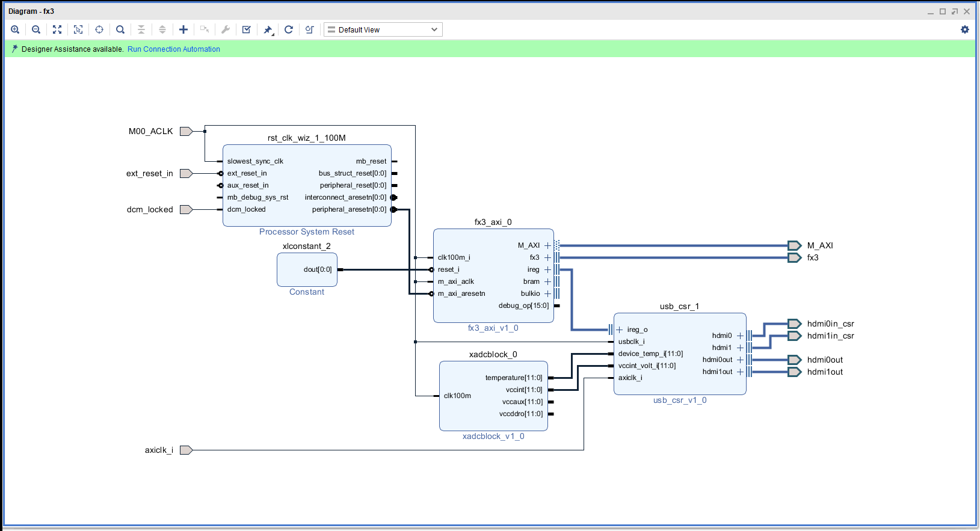
Task: Expand the ireg_o interface on usb_csr_1
Action: 620,330
